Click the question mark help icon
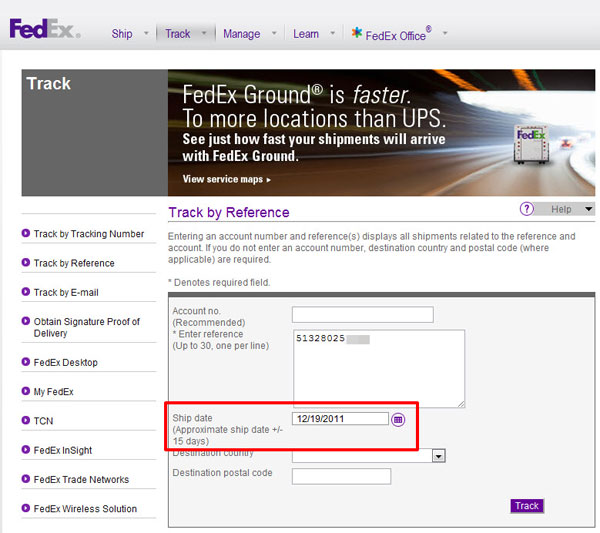This screenshot has width=600, height=533. (527, 209)
